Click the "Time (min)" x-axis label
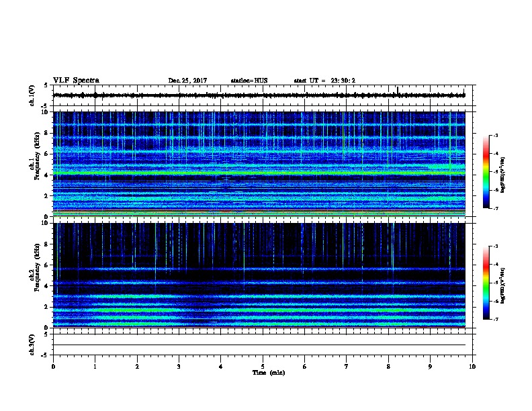This screenshot has height=411, width=532. (269, 373)
